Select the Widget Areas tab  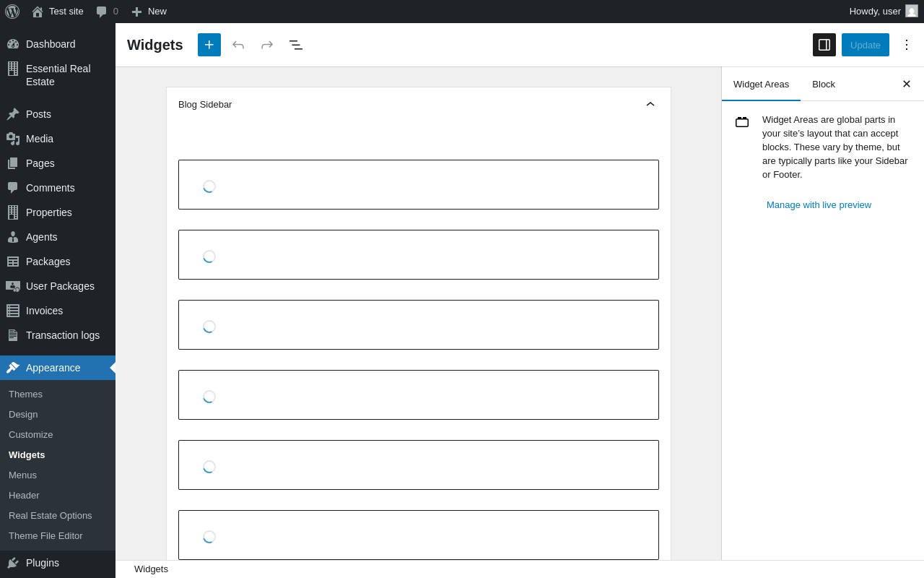click(x=761, y=84)
